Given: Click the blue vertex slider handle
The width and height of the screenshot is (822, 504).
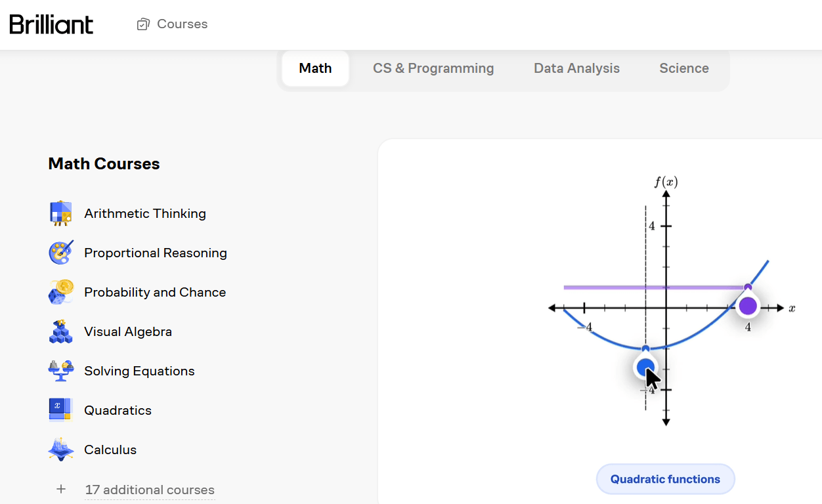Looking at the screenshot, I should (645, 367).
